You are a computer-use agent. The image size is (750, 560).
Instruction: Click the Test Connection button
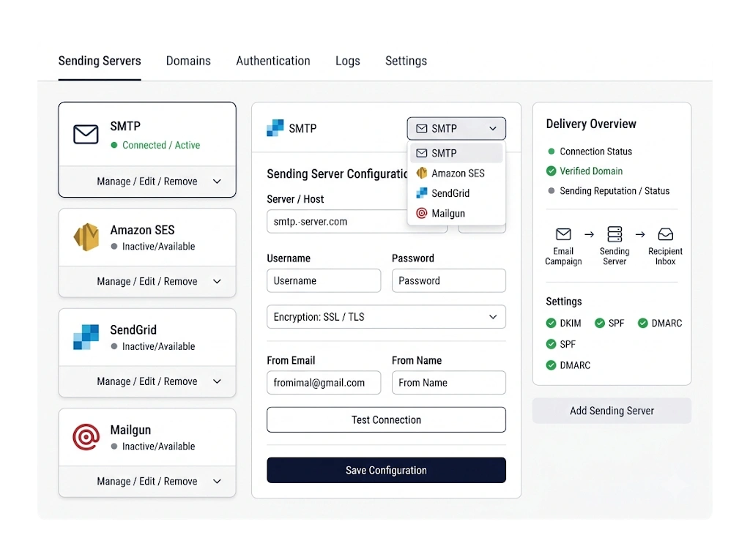[x=386, y=420]
